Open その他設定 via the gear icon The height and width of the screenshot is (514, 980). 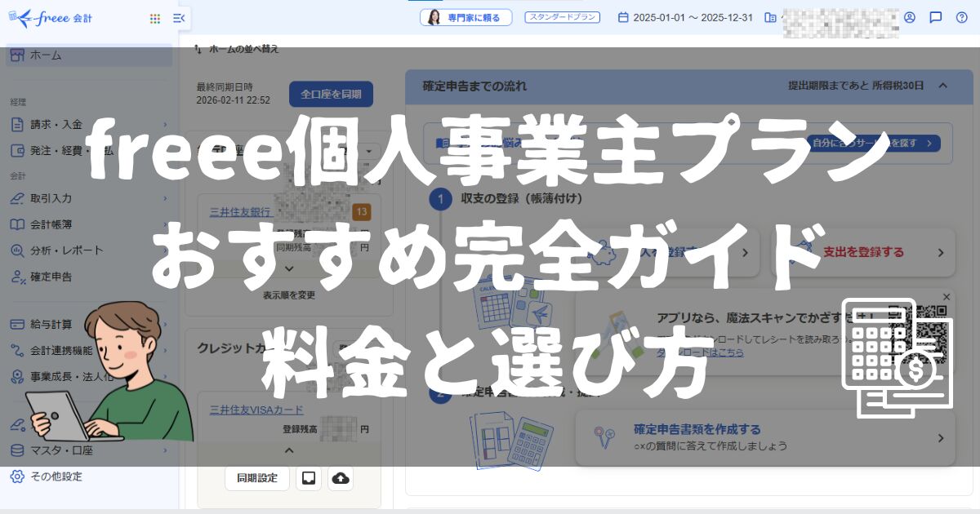click(x=16, y=476)
